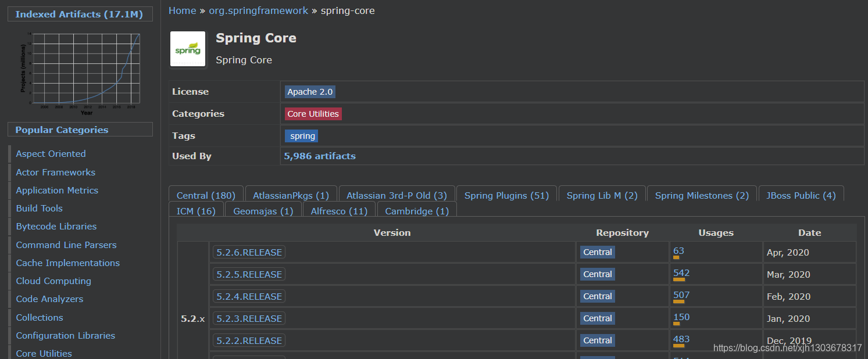Screen dimensions: 868x359
Task: Open the Code Analyzers category
Action: [x=49, y=299]
